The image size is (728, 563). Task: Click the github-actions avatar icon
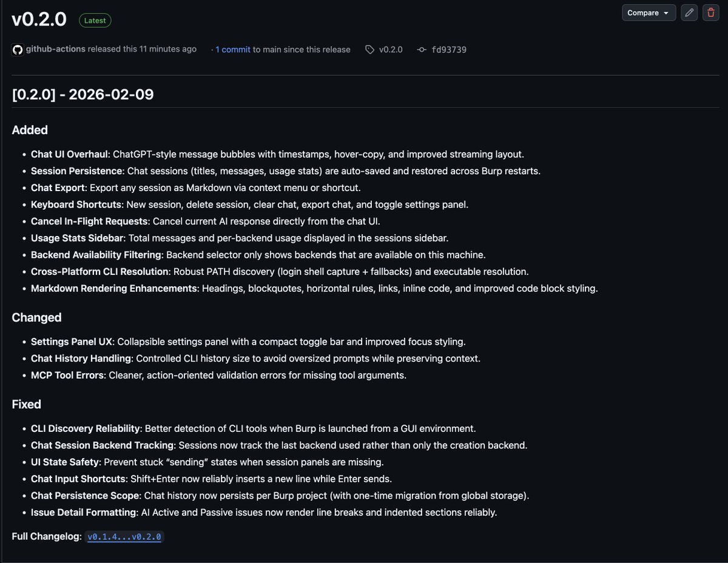[18, 50]
